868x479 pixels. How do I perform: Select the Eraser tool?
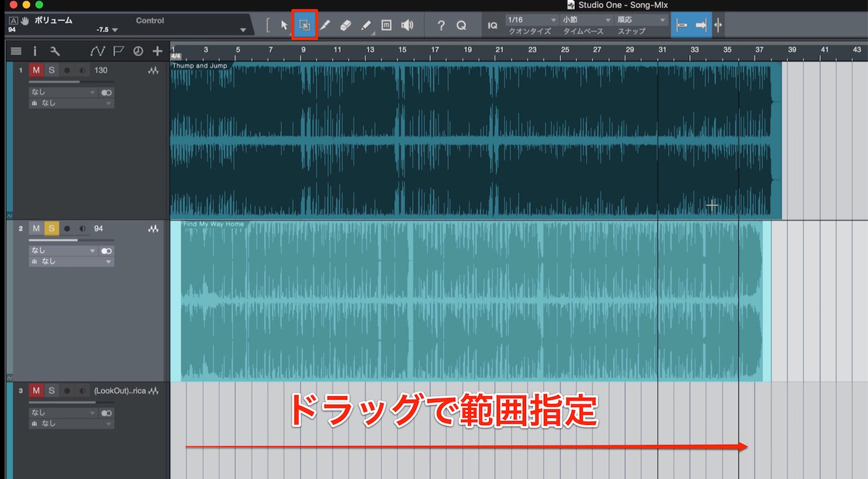coord(345,25)
